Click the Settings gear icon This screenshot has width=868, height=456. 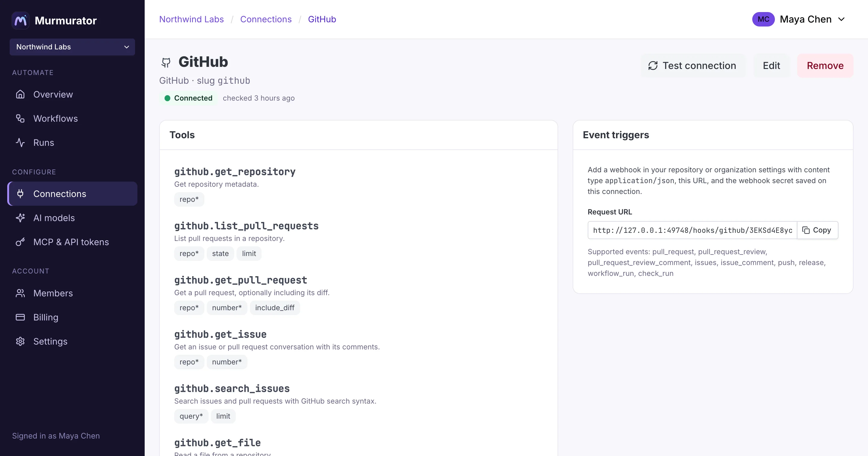20,341
